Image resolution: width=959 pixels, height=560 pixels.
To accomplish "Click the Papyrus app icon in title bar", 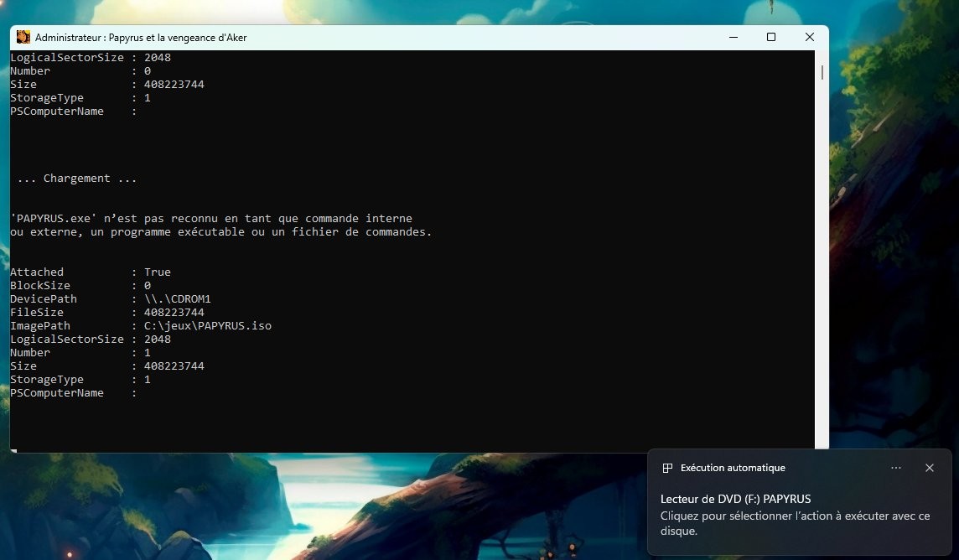I will (x=23, y=37).
